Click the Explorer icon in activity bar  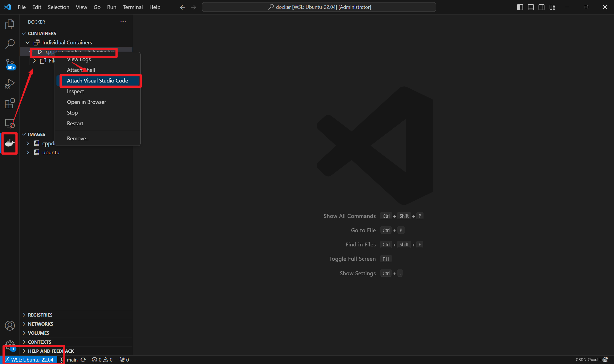pos(10,24)
